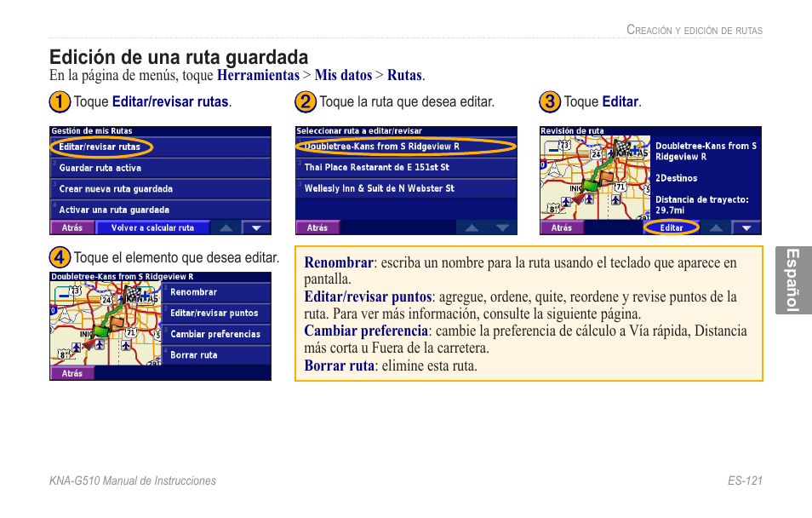The width and height of the screenshot is (812, 518).
Task: Tap red vehicle arrow on step 4 map
Action: [x=89, y=344]
